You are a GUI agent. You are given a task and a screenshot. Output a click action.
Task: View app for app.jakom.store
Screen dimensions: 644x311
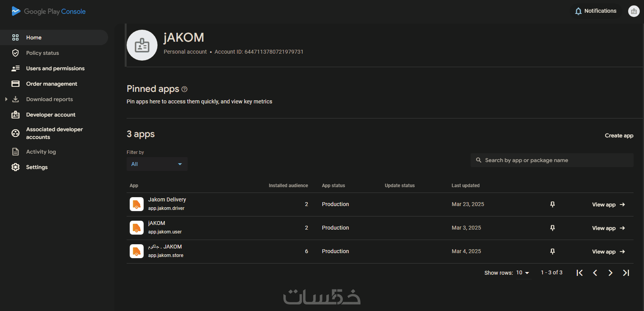click(x=608, y=252)
